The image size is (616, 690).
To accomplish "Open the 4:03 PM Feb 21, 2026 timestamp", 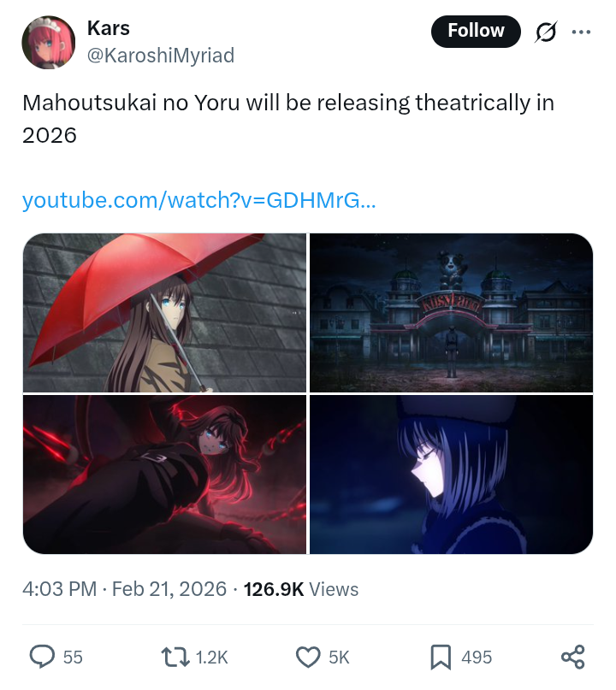I will (x=124, y=589).
